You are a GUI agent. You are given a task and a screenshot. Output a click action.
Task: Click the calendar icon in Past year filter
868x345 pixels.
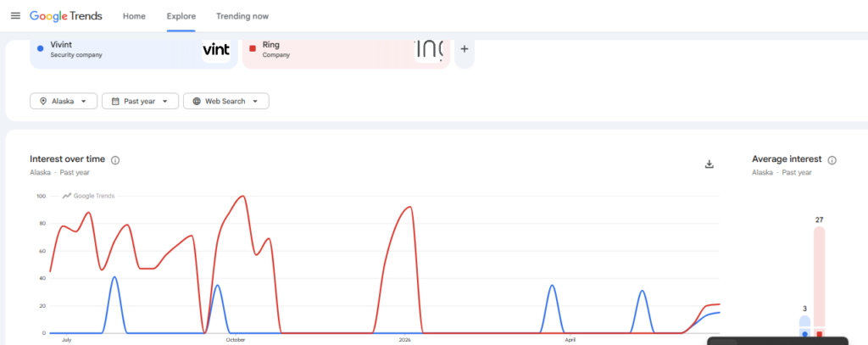tap(115, 102)
